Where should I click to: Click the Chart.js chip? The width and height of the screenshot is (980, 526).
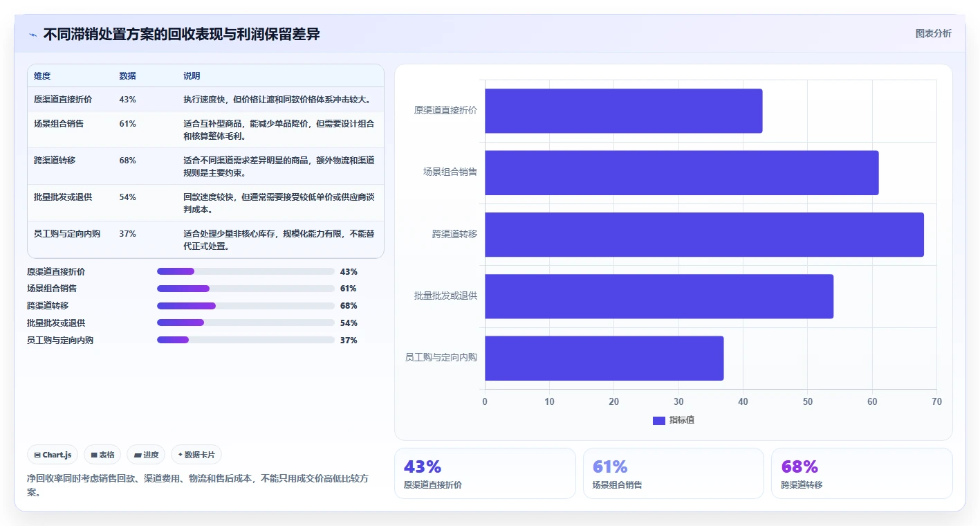[x=53, y=455]
